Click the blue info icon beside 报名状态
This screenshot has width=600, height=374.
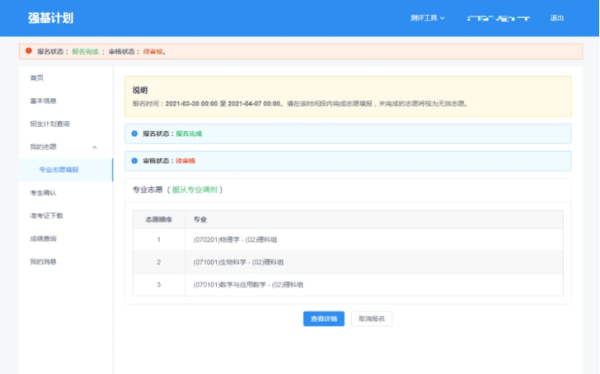[x=134, y=134]
